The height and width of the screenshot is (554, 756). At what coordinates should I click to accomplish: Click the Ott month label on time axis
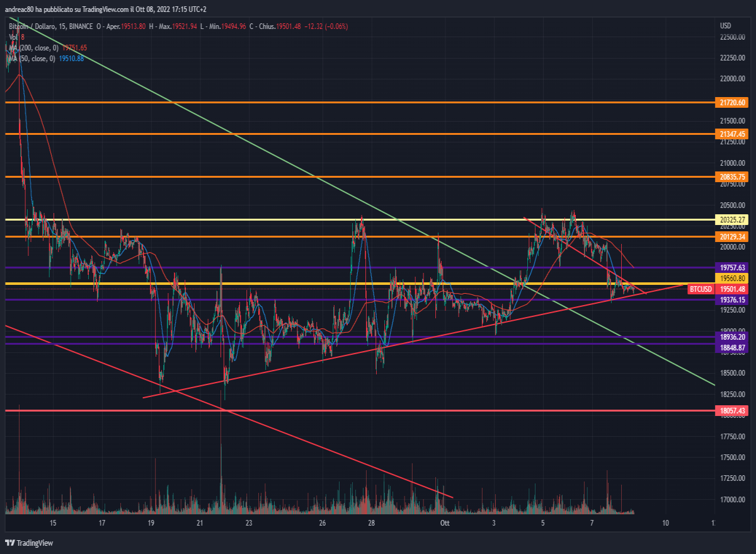(445, 523)
